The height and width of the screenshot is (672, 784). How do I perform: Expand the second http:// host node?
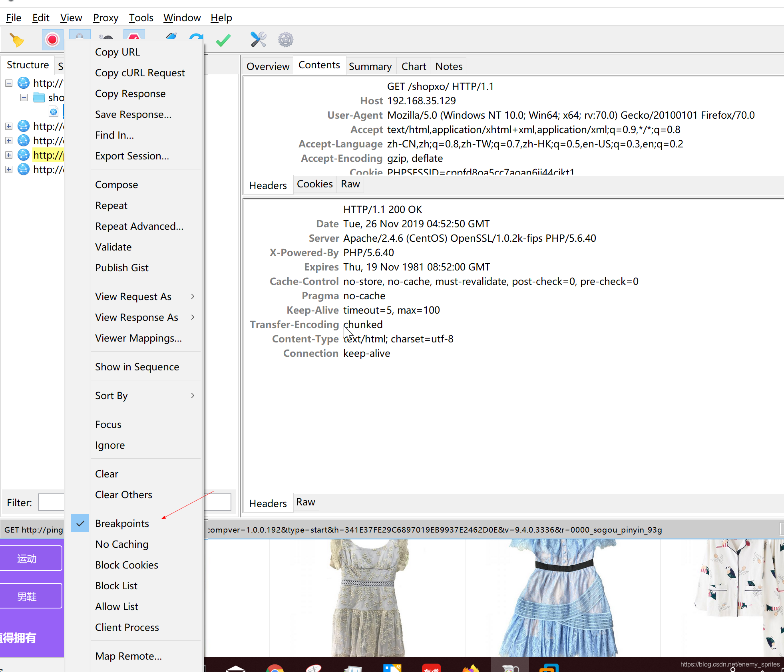9,126
